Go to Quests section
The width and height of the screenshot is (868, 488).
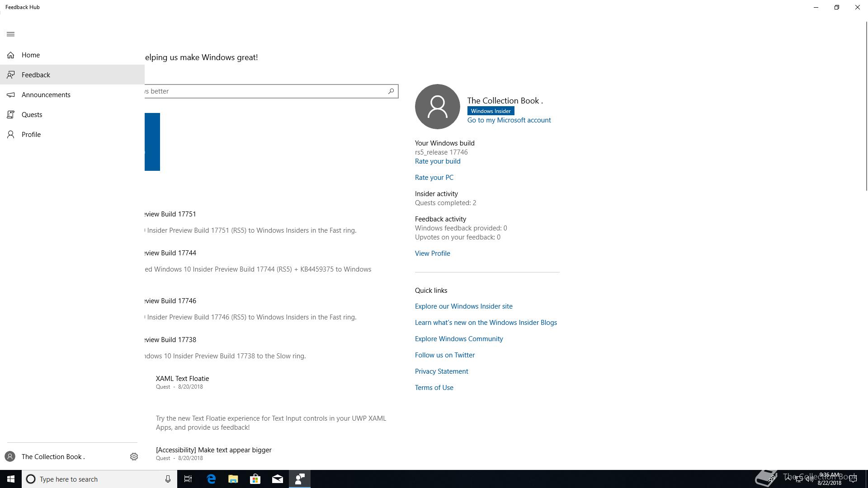click(72, 115)
